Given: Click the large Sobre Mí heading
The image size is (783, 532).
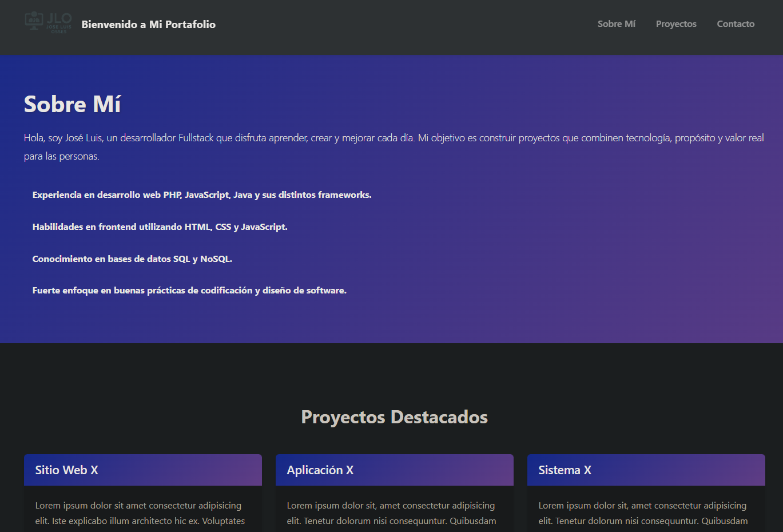Looking at the screenshot, I should pos(72,104).
